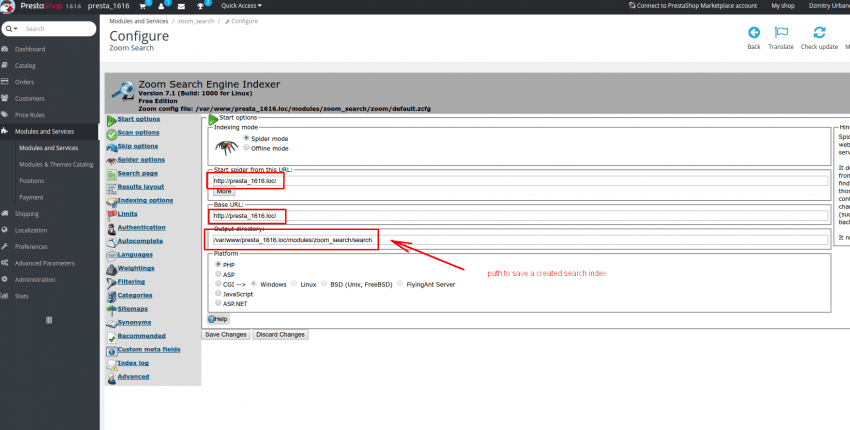Open the customers person icon in top bar
The width and height of the screenshot is (850, 430).
162,6
